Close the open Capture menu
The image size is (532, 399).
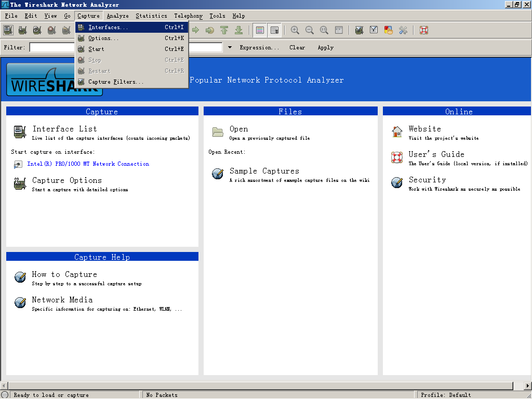[88, 16]
